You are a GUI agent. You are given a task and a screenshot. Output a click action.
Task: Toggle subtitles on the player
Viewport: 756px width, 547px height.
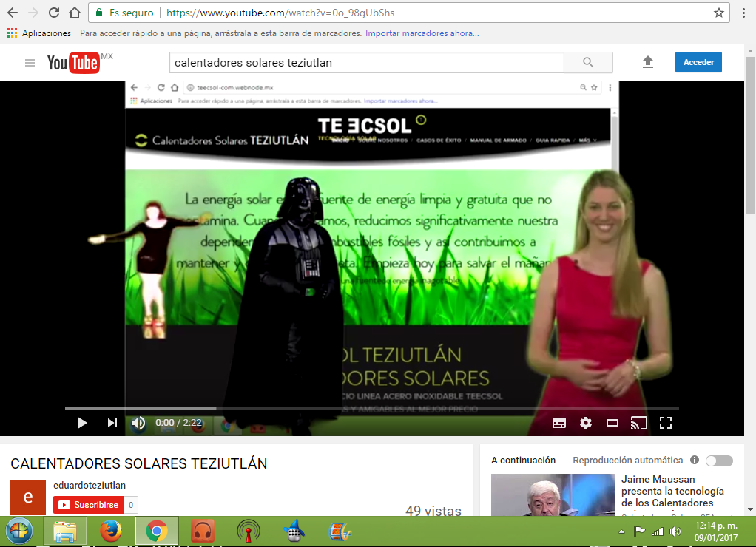(558, 423)
